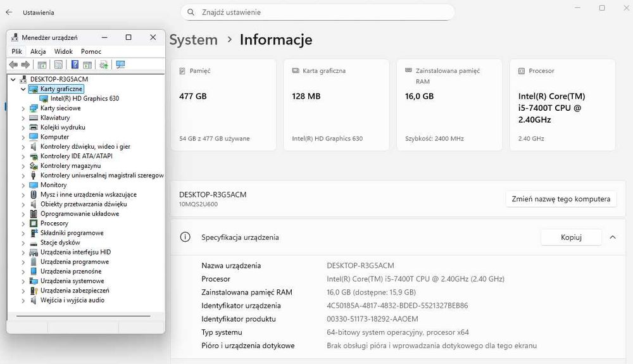Click the Nazwa urządzenia label

[x=231, y=265]
